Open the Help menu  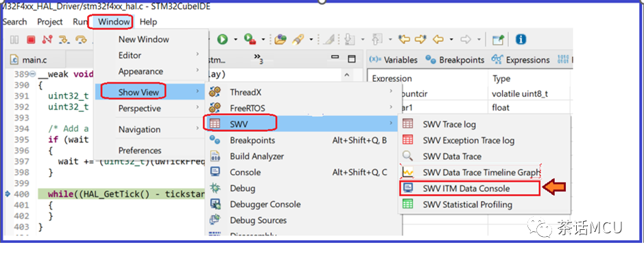[x=148, y=22]
